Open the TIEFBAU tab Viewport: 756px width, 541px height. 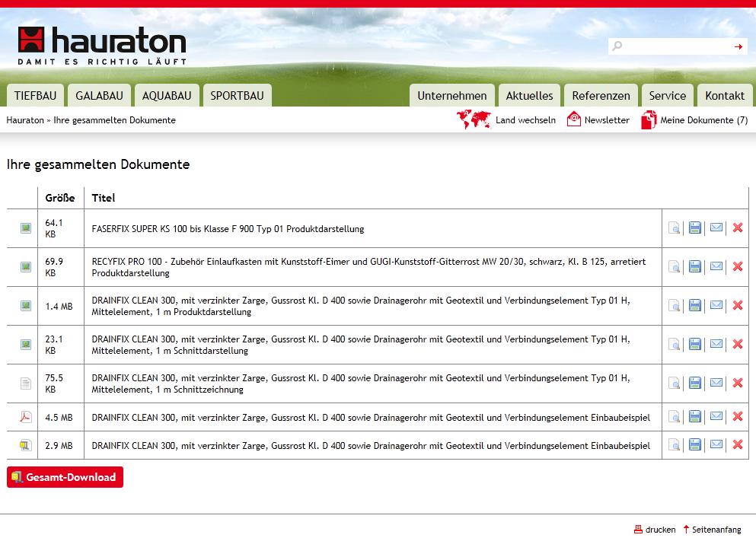35,96
